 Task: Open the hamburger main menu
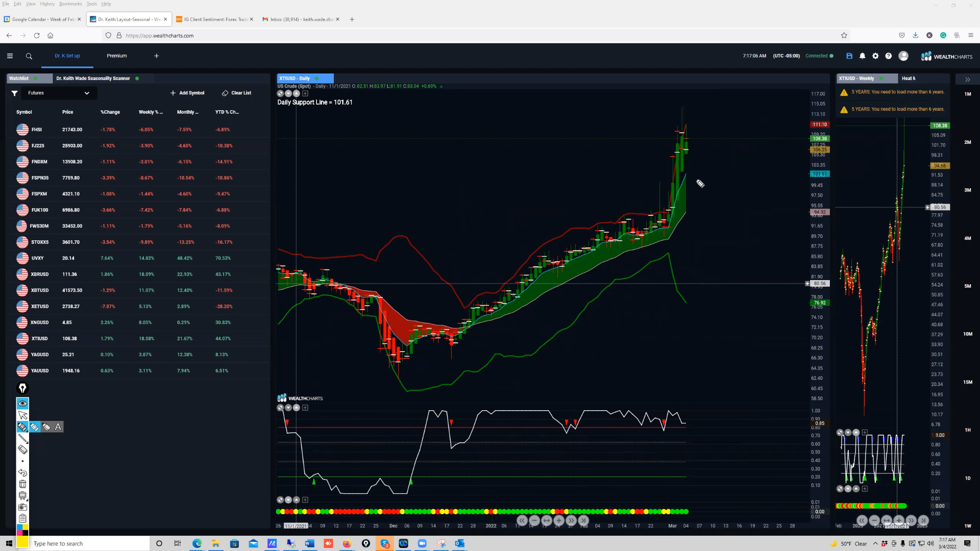10,56
